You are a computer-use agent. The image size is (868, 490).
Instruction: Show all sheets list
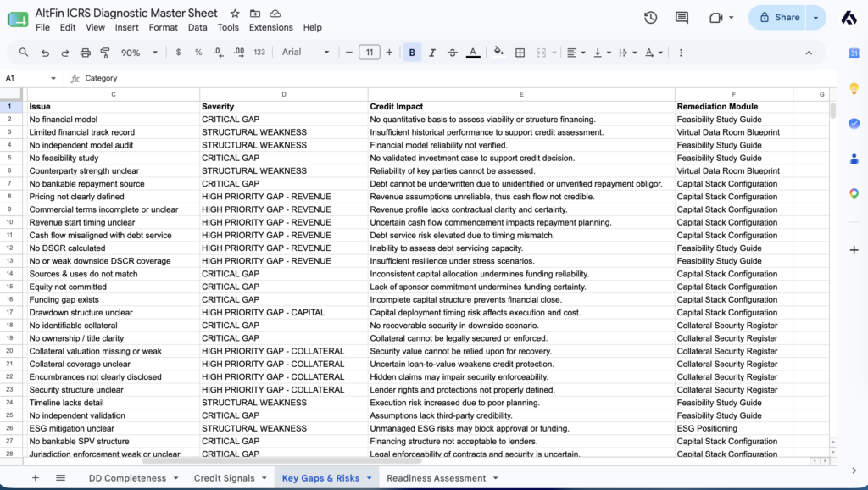(61, 478)
